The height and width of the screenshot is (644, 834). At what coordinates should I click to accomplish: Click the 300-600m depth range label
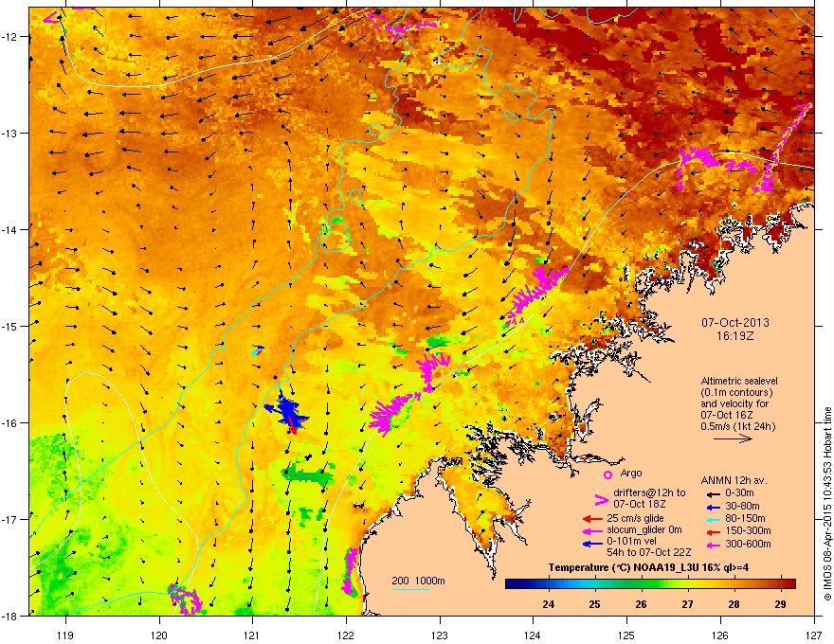(748, 544)
